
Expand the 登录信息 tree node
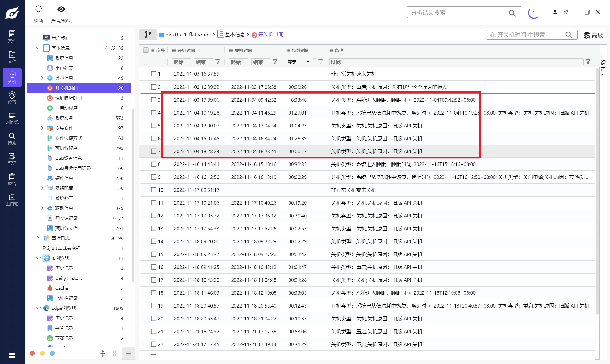point(42,78)
